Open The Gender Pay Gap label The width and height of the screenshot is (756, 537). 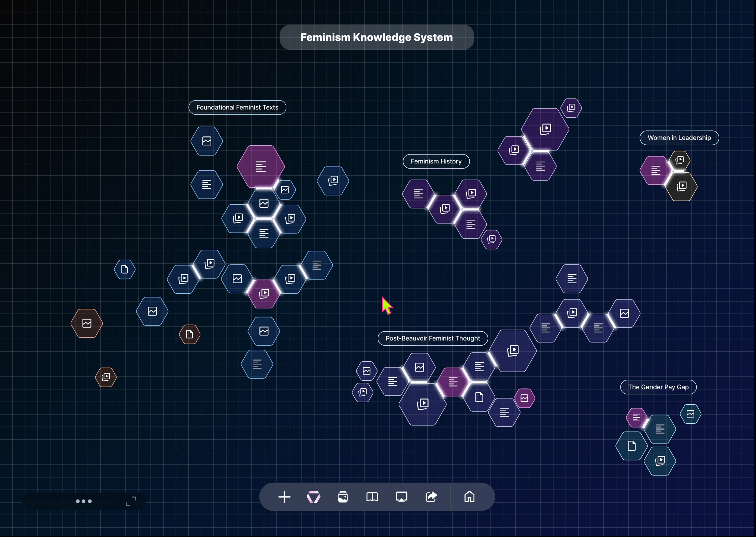[x=658, y=387]
